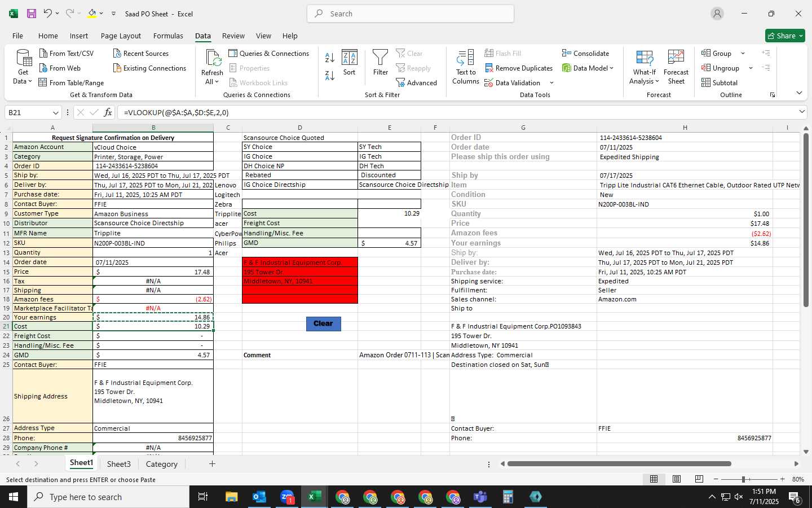
Task: Import data From Web
Action: [x=60, y=68]
